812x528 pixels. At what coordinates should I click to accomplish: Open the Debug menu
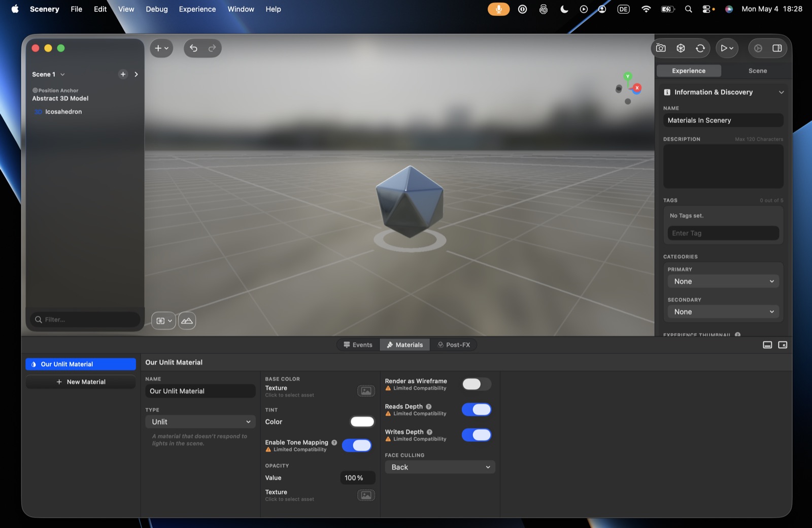pyautogui.click(x=157, y=9)
